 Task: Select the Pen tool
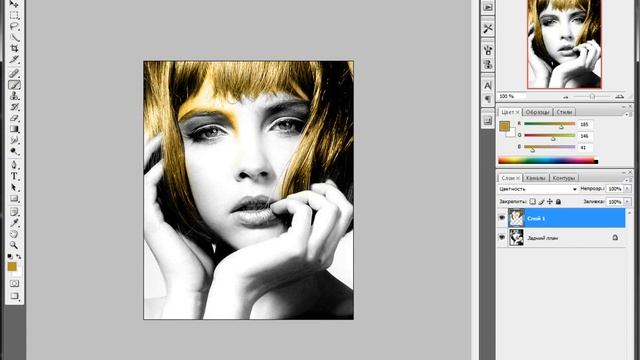click(14, 165)
